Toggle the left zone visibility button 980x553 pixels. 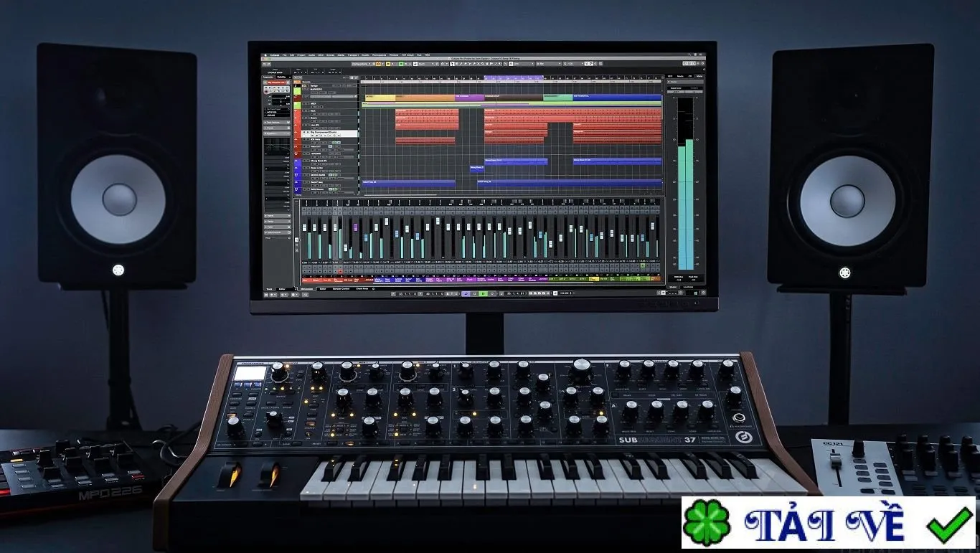(684, 64)
